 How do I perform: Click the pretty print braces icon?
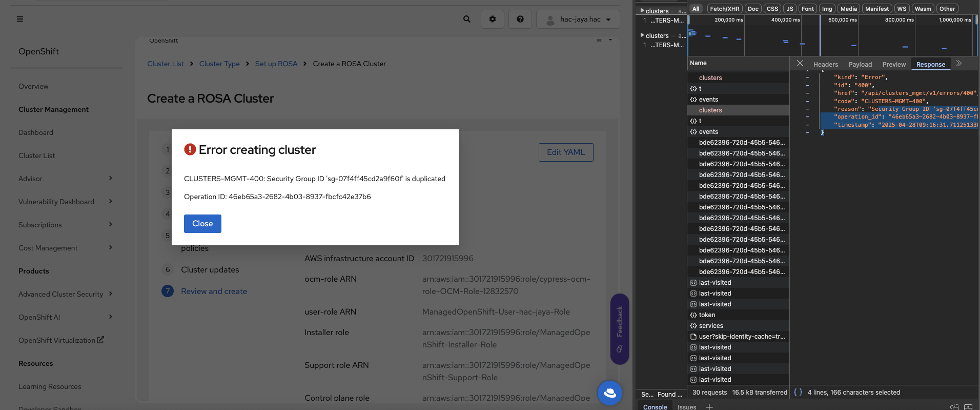798,392
